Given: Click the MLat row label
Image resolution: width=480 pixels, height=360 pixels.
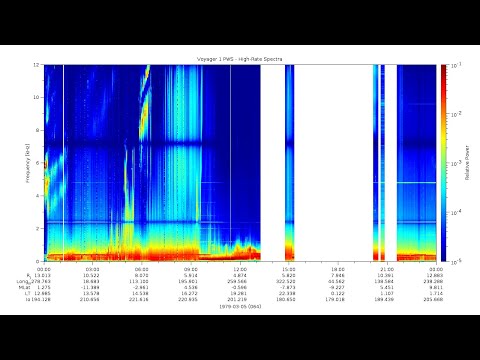Looking at the screenshot, I should (x=24, y=287).
